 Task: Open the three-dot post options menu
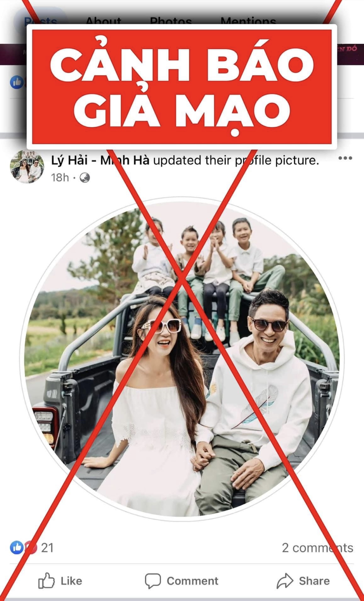(345, 158)
